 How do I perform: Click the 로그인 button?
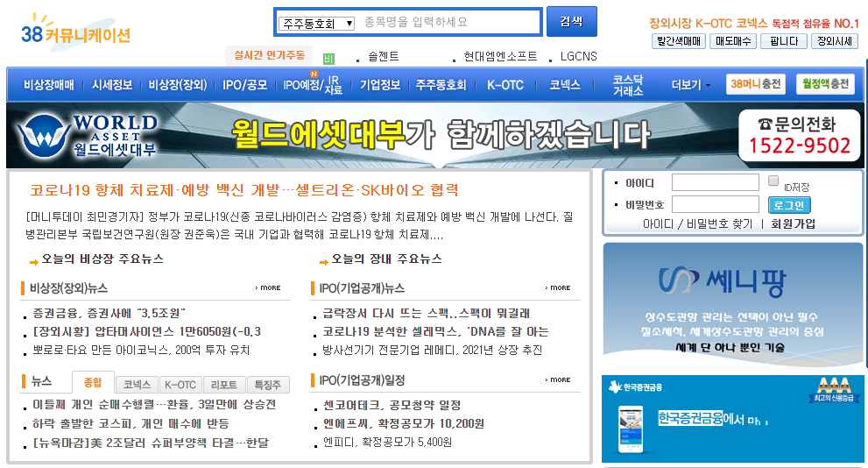coord(789,205)
